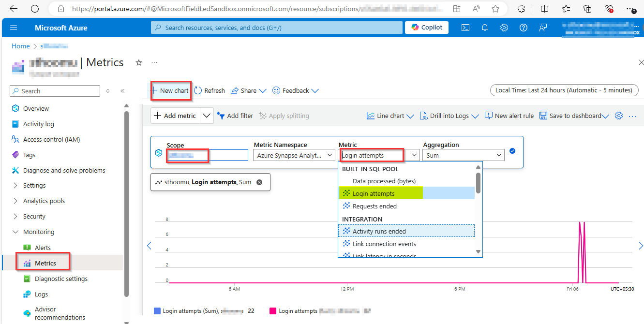Go back in the browser
The image size is (644, 324).
click(x=13, y=9)
